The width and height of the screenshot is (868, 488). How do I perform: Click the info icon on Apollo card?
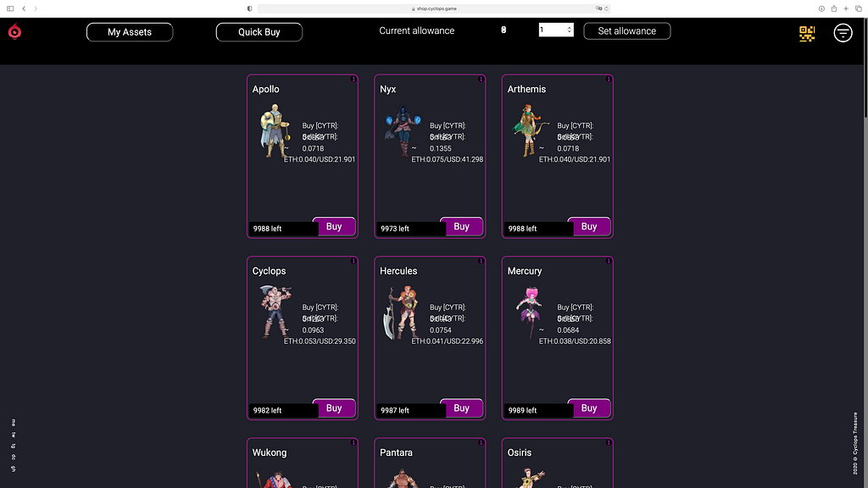pos(353,79)
